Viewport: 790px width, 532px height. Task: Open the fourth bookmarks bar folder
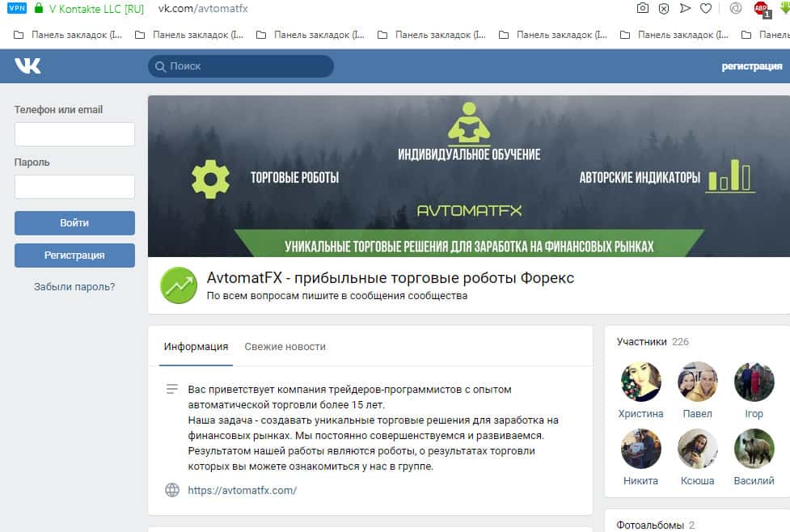point(432,35)
